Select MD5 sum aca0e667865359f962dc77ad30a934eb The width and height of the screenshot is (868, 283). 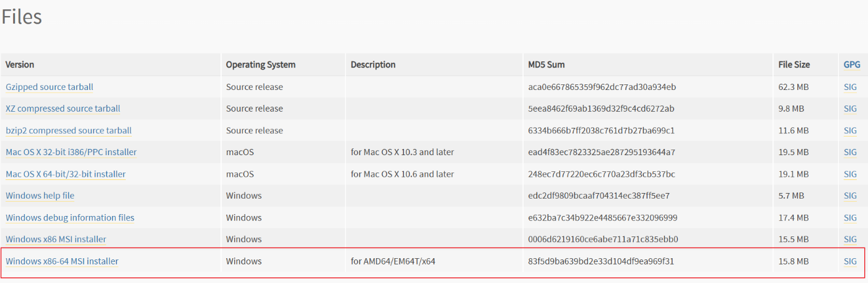point(602,87)
